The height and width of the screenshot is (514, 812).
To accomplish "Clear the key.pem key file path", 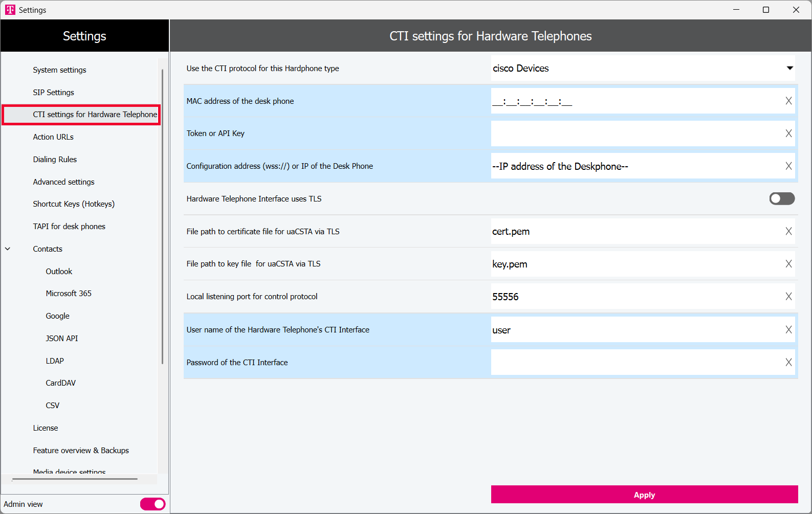I will pyautogui.click(x=788, y=264).
